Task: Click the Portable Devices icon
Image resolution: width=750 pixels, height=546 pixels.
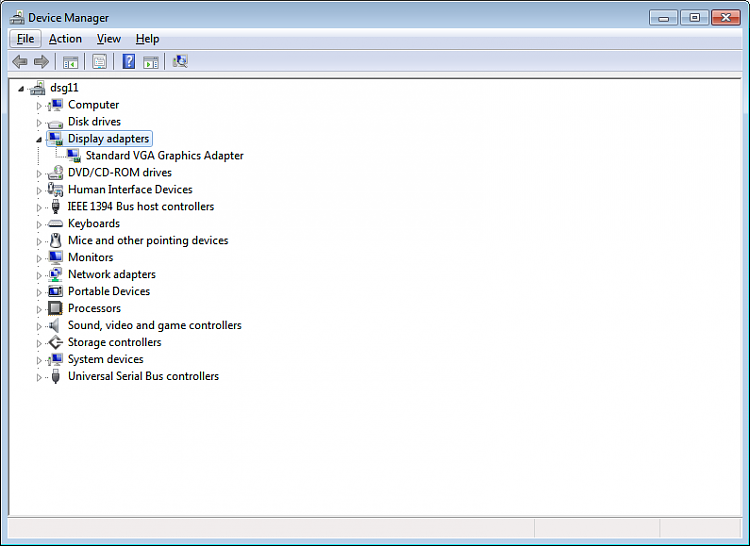Action: coord(55,291)
